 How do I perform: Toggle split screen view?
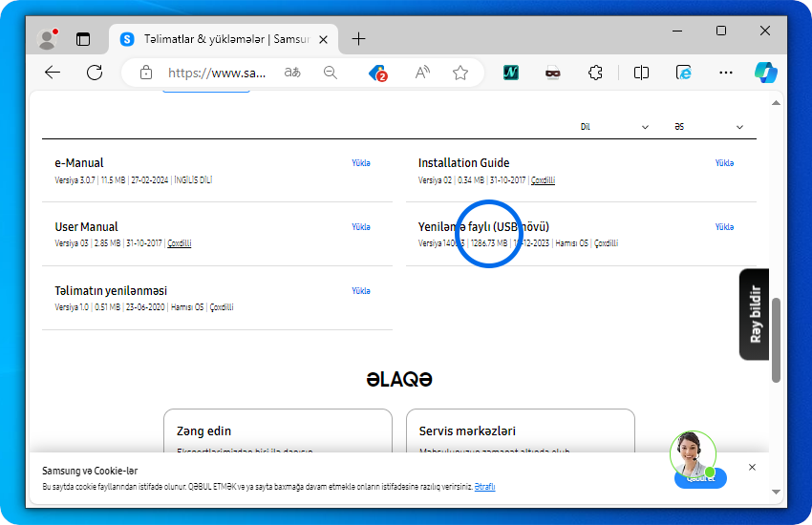pyautogui.click(x=641, y=73)
